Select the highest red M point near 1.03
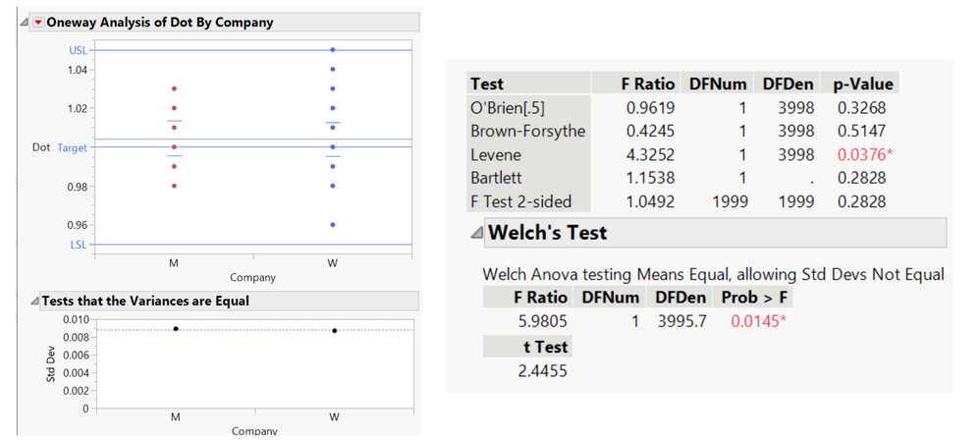The image size is (980, 444). [175, 88]
